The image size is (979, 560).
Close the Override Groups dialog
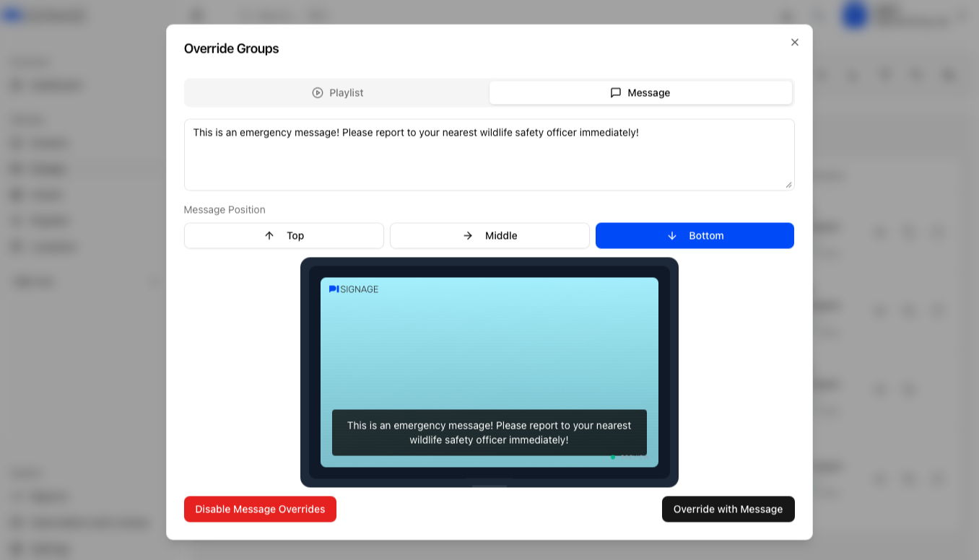pos(794,43)
